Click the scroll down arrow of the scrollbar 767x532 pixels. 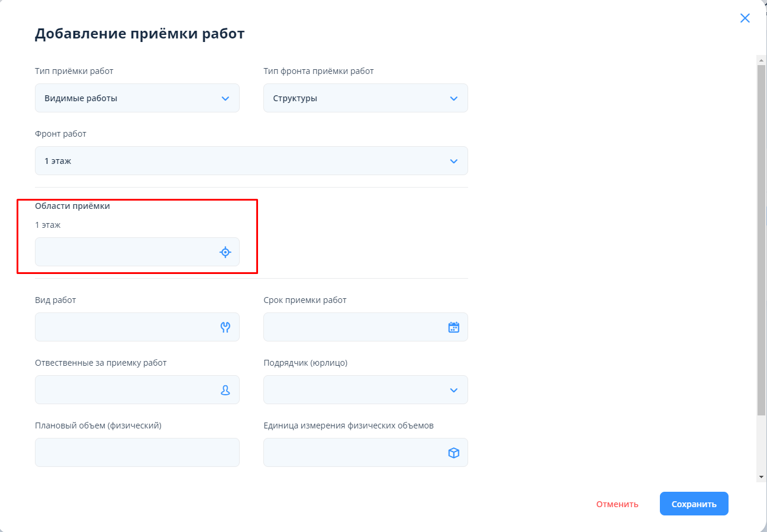pos(761,476)
